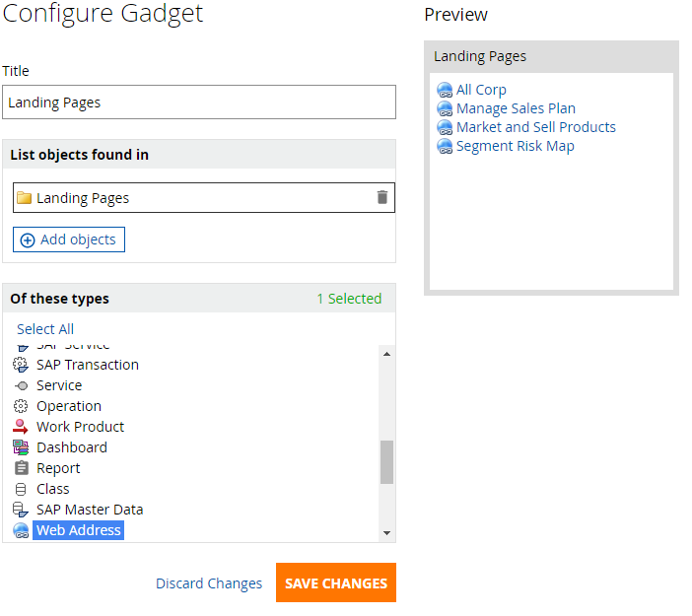
Task: Click the Report clipboard icon
Action: pos(21,468)
